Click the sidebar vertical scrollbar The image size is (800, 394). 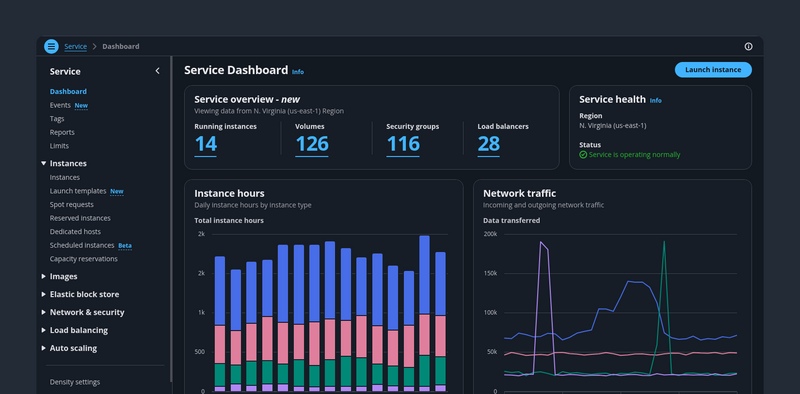(171, 219)
